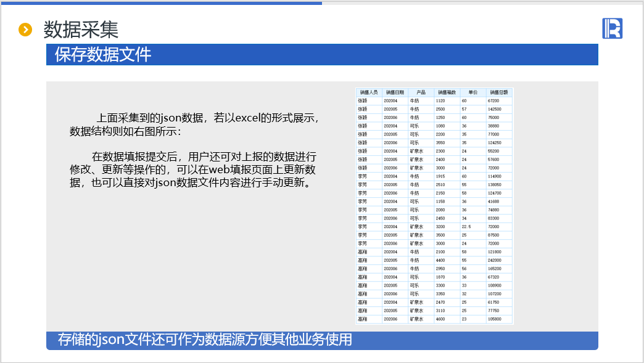Select the 4600 cell in last row
The image size is (644, 363).
(440, 319)
